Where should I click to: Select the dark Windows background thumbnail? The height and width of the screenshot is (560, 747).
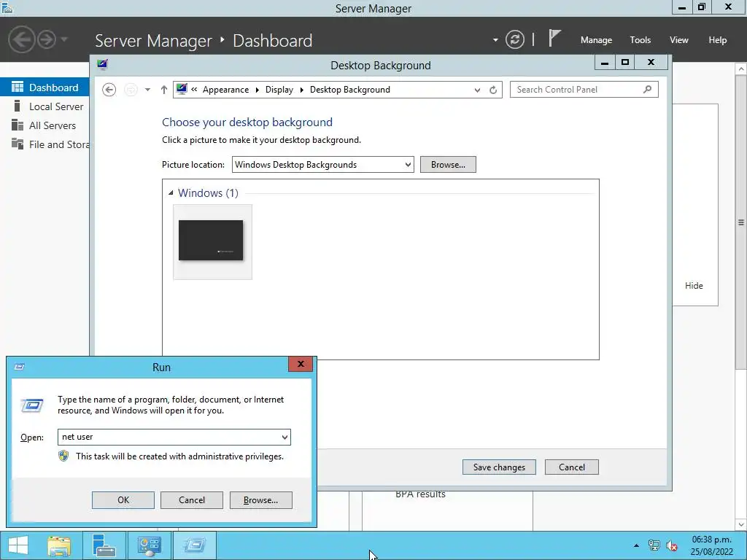click(212, 242)
